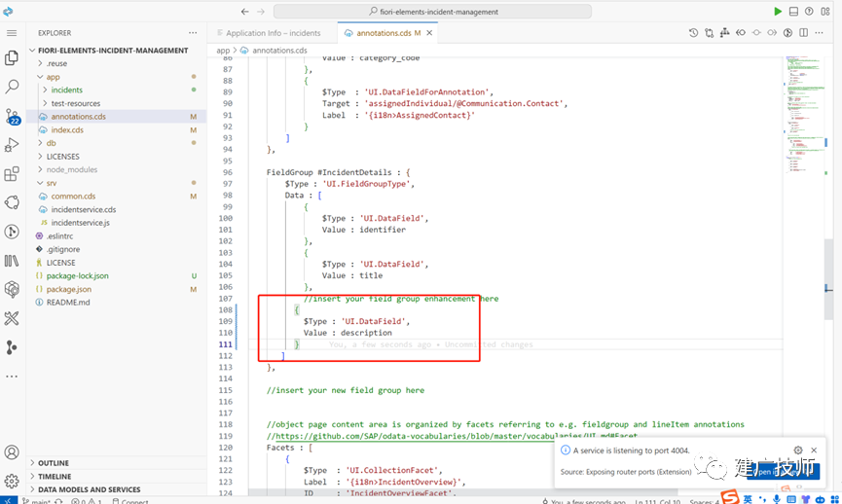Click the fiori-elements-incident-management search box
The width and height of the screenshot is (842, 504).
tap(433, 12)
